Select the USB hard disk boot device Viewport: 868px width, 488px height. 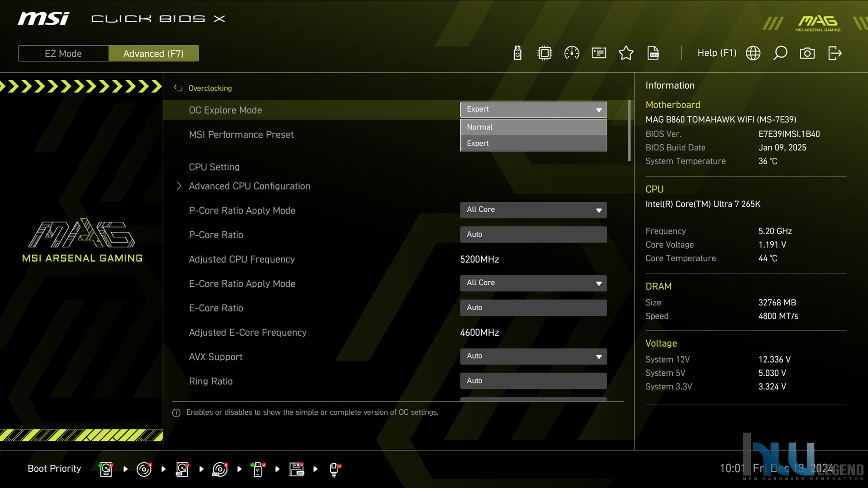pos(182,469)
